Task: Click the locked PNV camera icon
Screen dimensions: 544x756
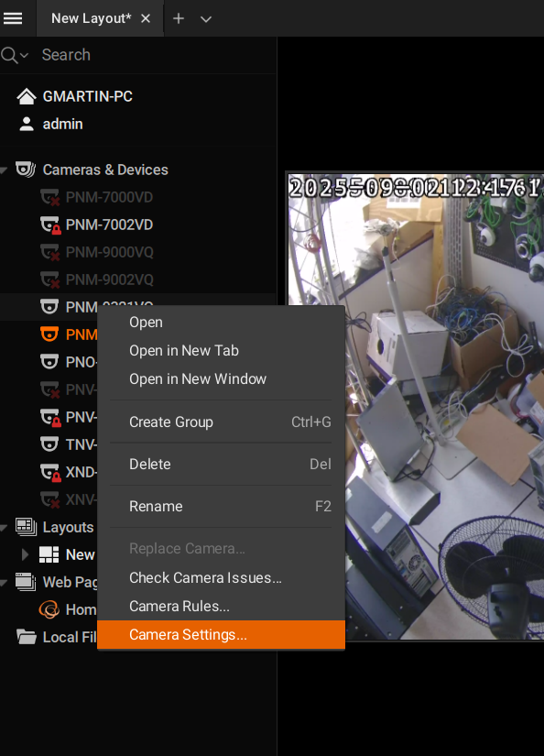Action: tap(50, 418)
